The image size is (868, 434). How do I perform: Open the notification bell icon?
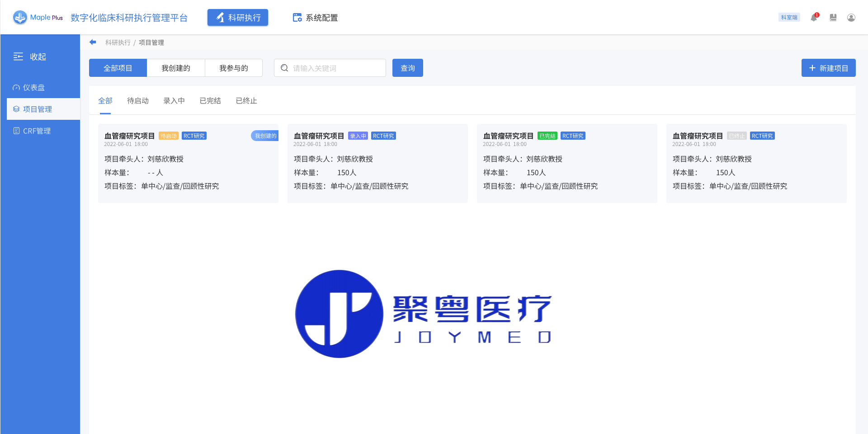click(814, 18)
